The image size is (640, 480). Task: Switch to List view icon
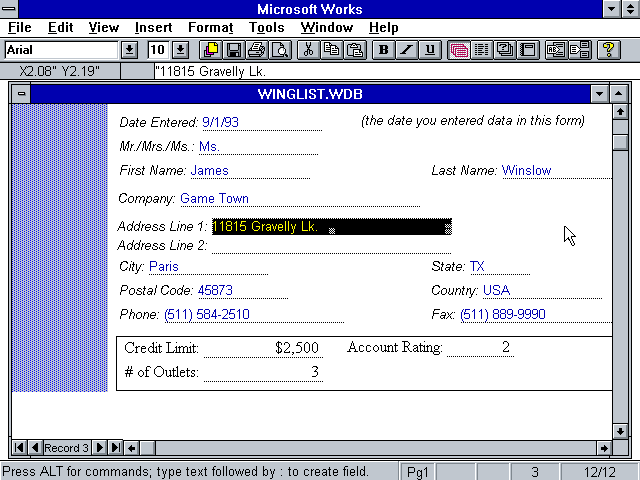coord(482,50)
